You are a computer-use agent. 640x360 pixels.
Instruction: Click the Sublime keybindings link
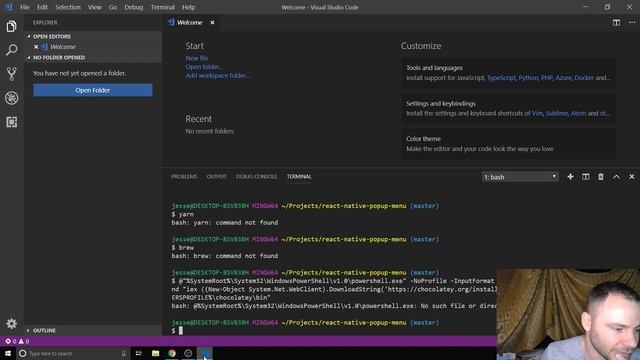(x=557, y=113)
